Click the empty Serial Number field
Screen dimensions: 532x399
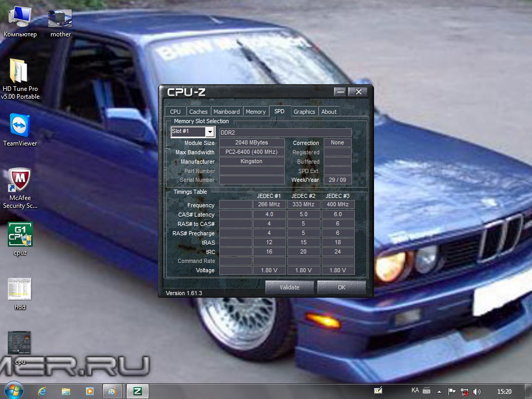click(x=252, y=180)
